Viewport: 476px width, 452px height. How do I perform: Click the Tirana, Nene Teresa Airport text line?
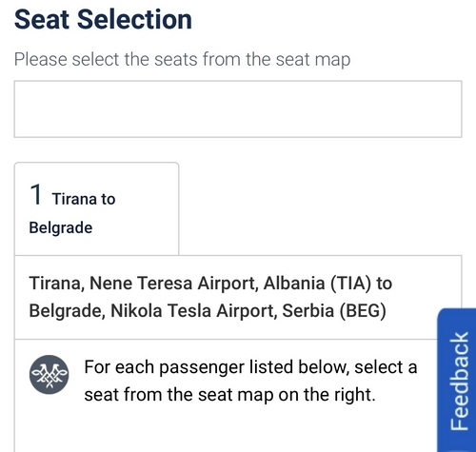(210, 284)
